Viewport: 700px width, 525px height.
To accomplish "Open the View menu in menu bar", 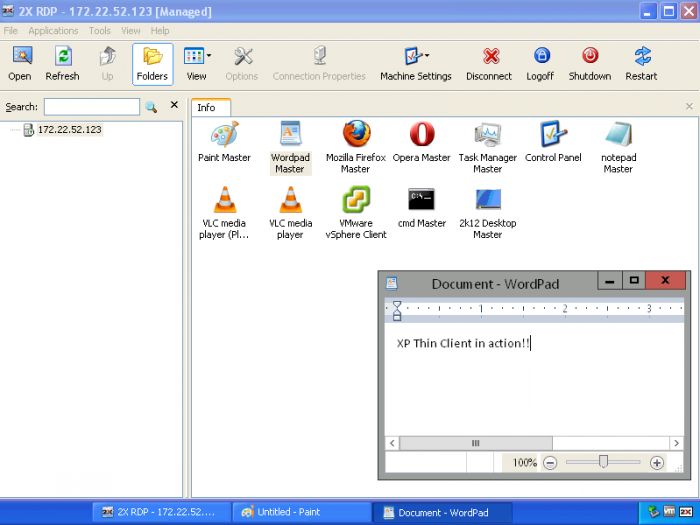I will point(131,31).
